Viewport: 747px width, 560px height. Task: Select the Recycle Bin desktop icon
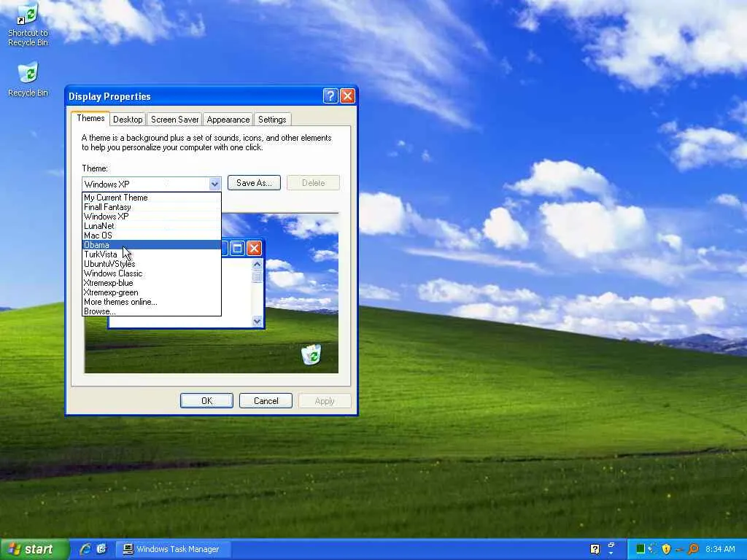pyautogui.click(x=28, y=79)
